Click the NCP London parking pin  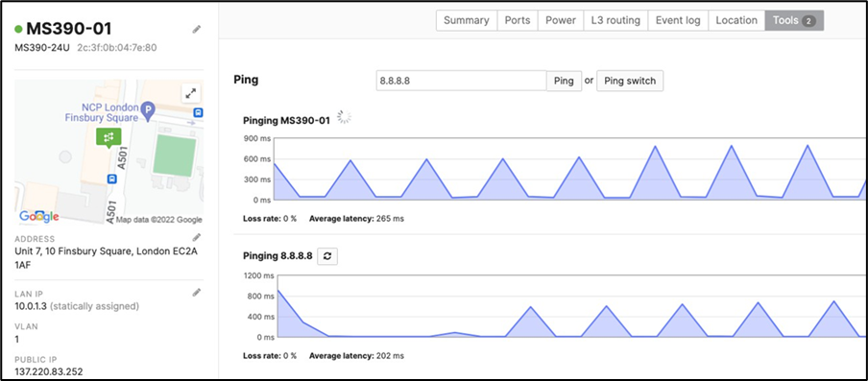pos(147,111)
